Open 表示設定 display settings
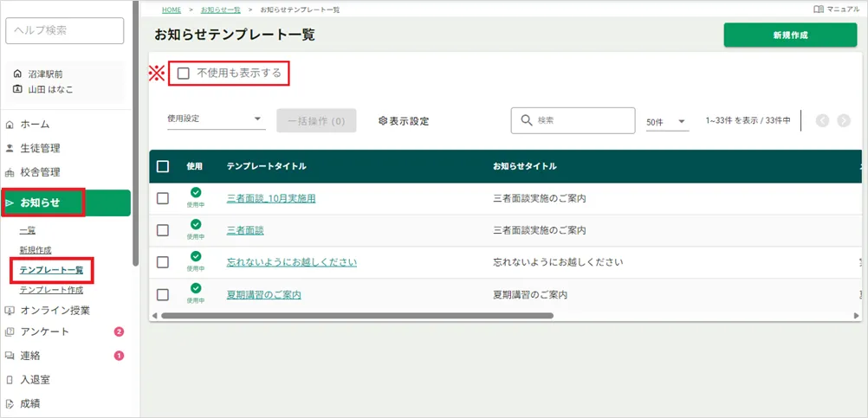 (x=404, y=121)
